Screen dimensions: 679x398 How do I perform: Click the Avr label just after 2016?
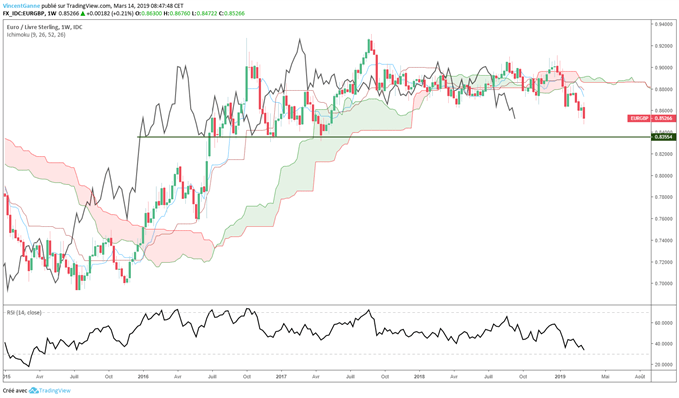177,377
